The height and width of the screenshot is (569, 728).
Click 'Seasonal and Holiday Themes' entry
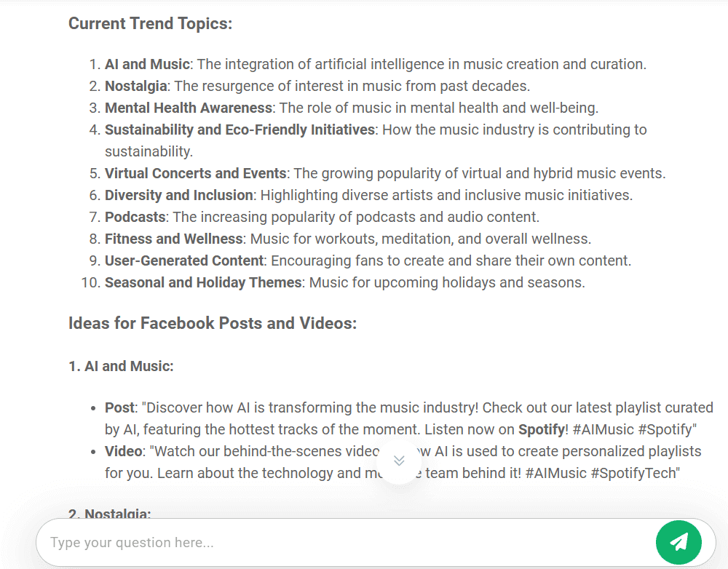click(203, 282)
